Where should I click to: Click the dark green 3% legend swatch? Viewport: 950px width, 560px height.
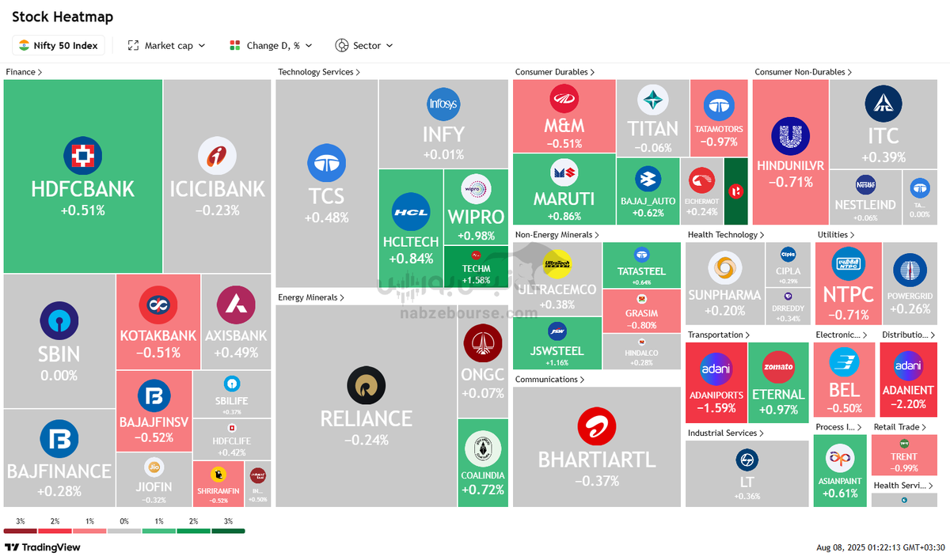[228, 531]
